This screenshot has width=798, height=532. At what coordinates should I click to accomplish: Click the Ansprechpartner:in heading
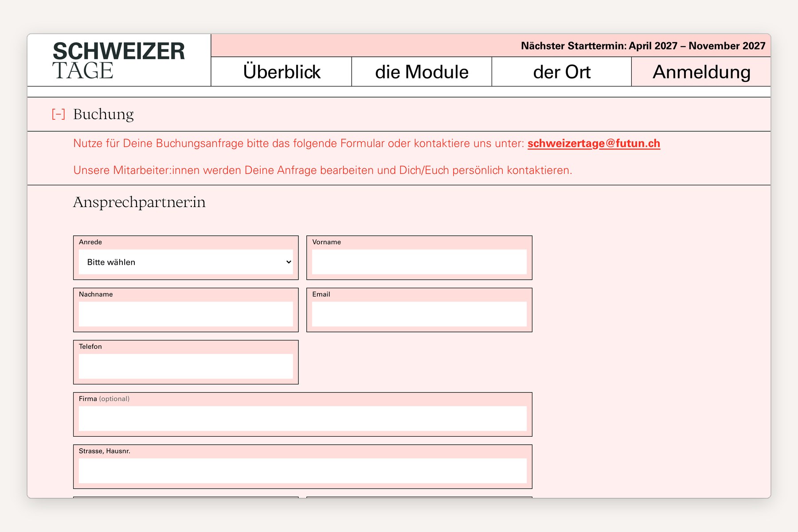pyautogui.click(x=139, y=202)
